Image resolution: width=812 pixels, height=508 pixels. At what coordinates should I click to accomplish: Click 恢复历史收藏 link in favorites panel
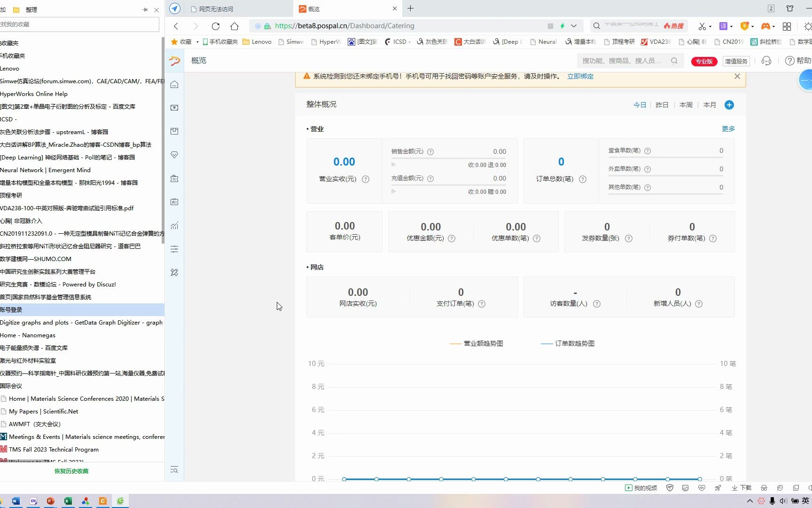click(x=71, y=471)
